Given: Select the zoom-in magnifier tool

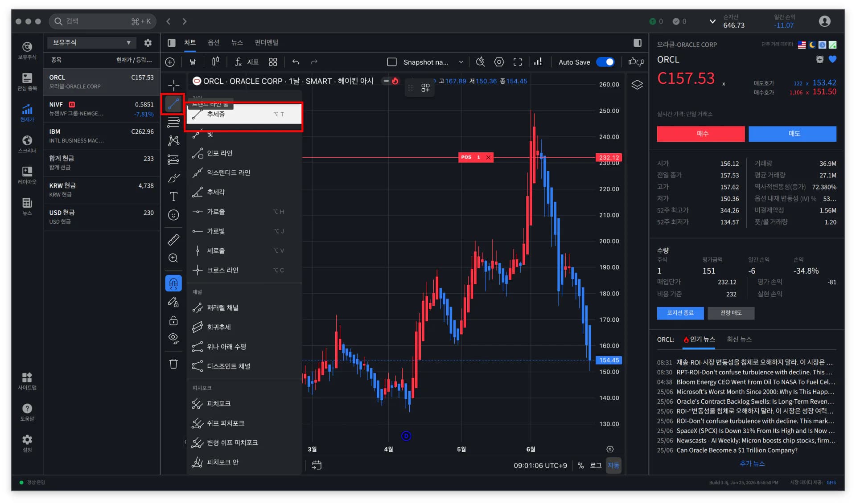Looking at the screenshot, I should click(173, 258).
